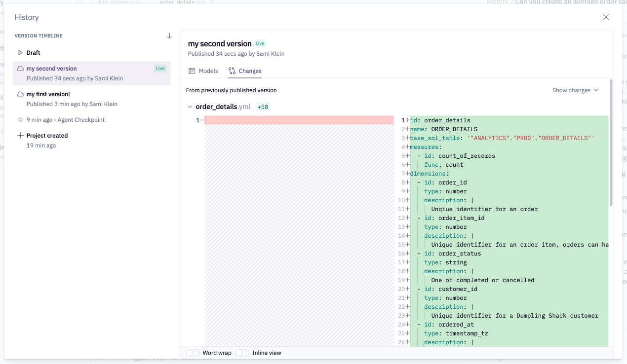
Task: Enable Inline view toggle
Action: pyautogui.click(x=242, y=353)
